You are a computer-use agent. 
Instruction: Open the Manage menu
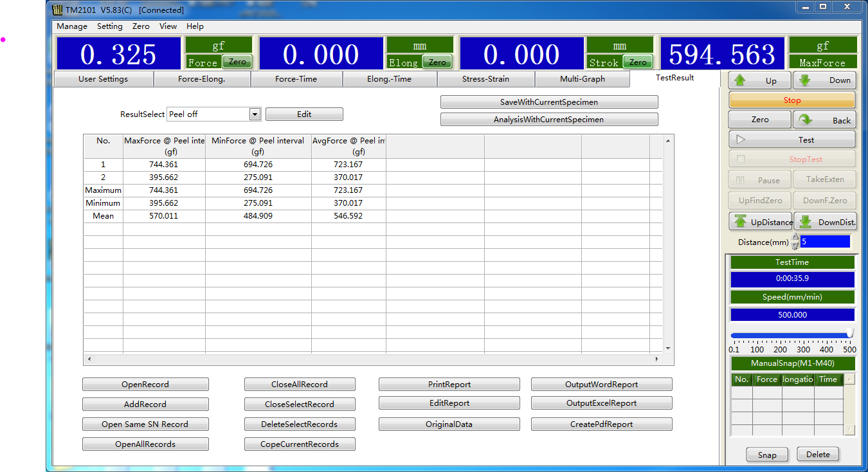click(x=72, y=26)
